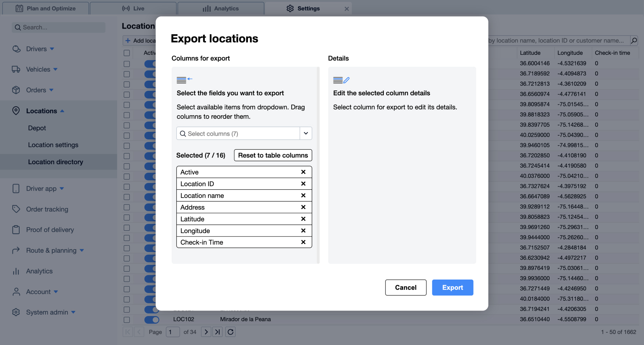Refresh the location table with reload icon

230,332
